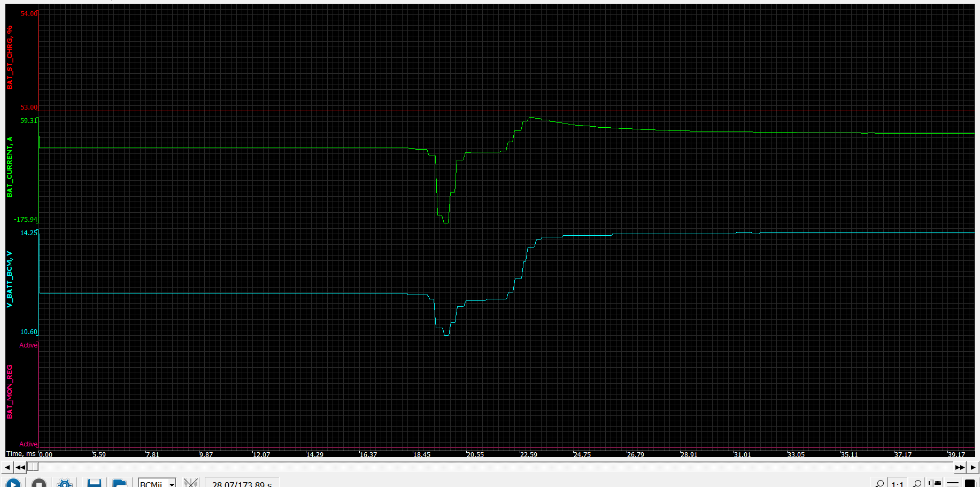Toggle the ruler scale icon

pos(935,484)
